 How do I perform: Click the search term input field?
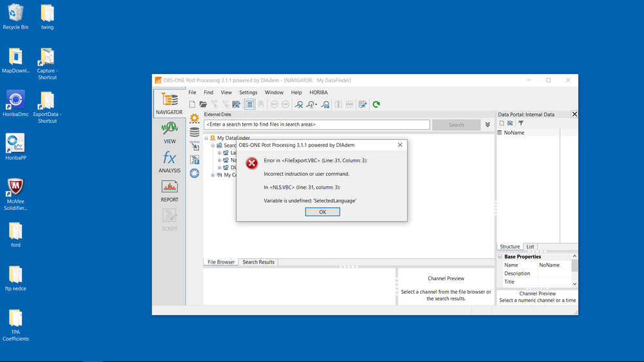[317, 124]
